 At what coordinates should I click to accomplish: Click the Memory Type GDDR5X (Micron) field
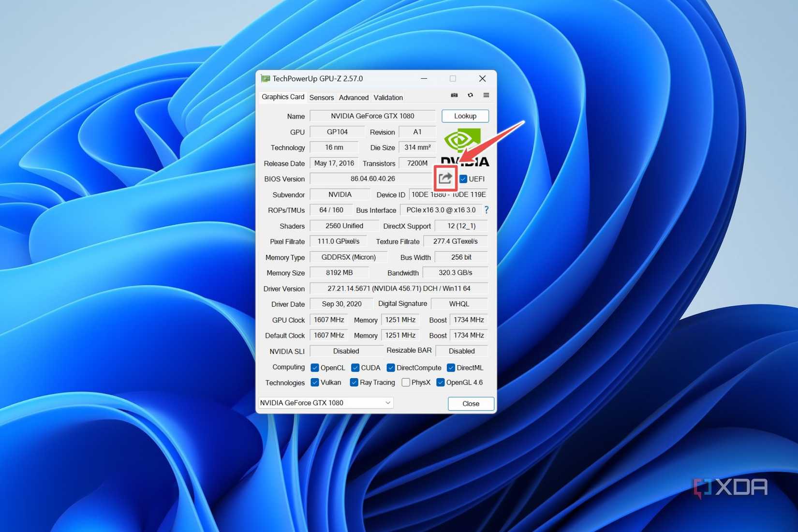coord(348,257)
